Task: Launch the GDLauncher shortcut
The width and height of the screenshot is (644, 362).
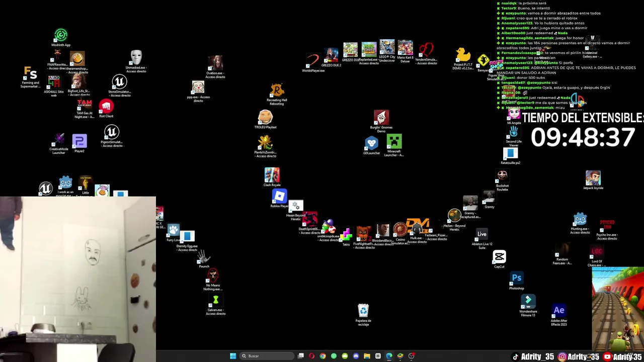Action: point(371,146)
